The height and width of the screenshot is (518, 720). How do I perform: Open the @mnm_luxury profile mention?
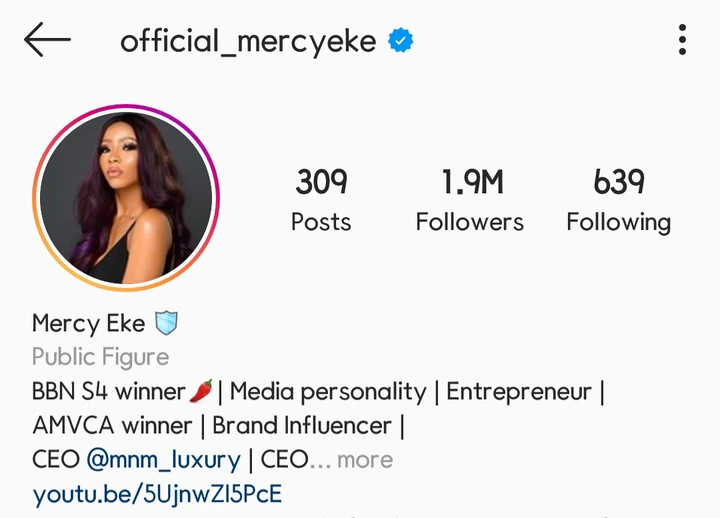click(x=163, y=460)
